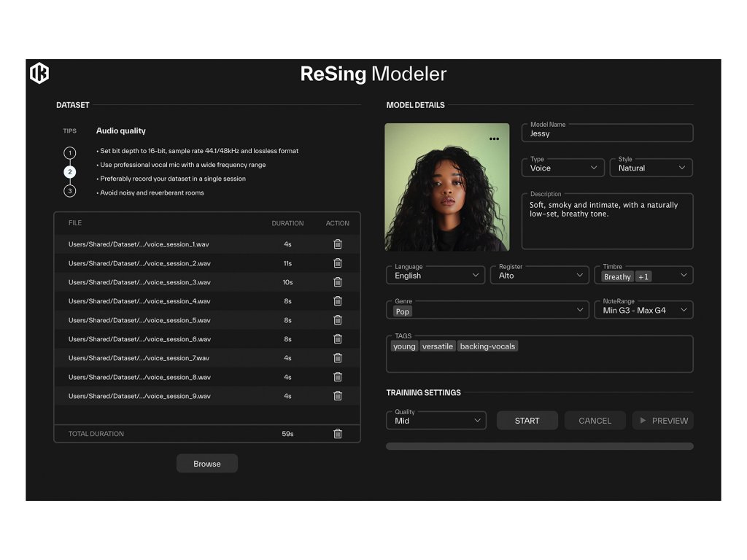Click the ReSing logo icon

coord(39,73)
